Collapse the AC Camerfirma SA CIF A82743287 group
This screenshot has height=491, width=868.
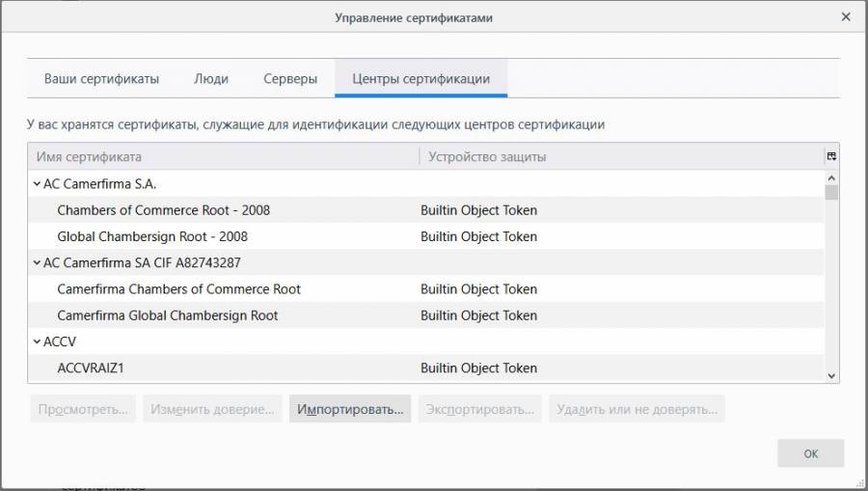click(x=37, y=262)
